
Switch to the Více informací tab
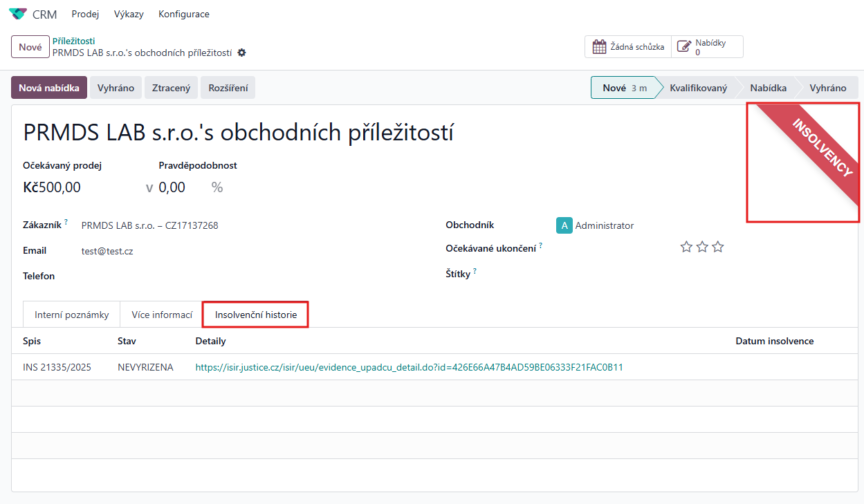tap(162, 315)
